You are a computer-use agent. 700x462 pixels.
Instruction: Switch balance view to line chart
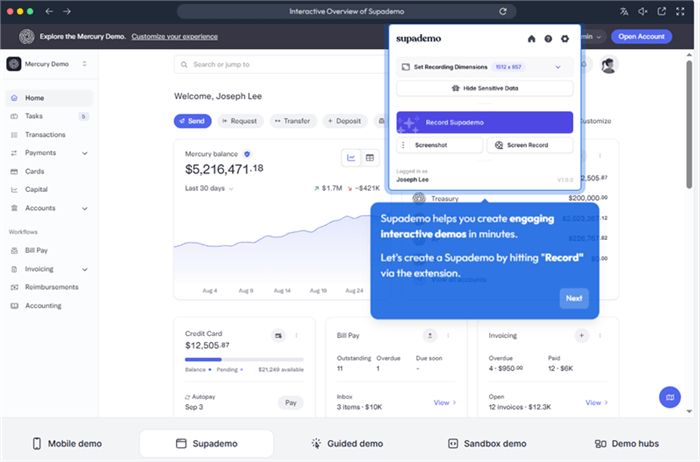pyautogui.click(x=351, y=158)
